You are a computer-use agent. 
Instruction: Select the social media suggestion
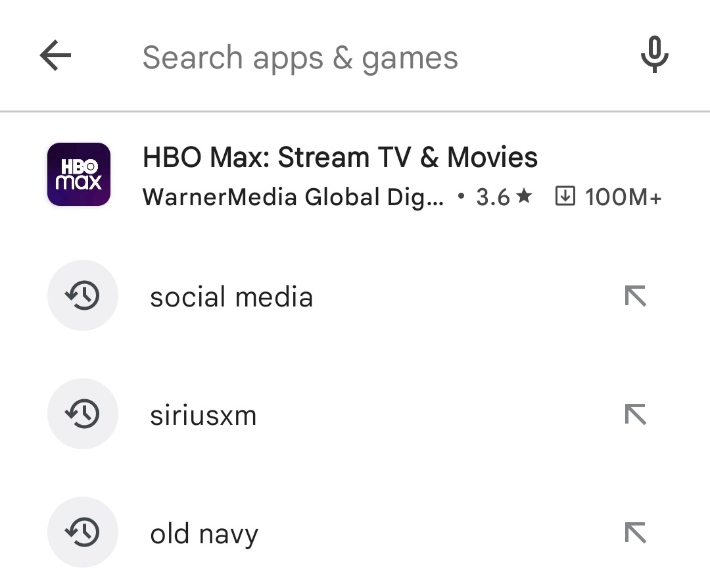tap(231, 297)
